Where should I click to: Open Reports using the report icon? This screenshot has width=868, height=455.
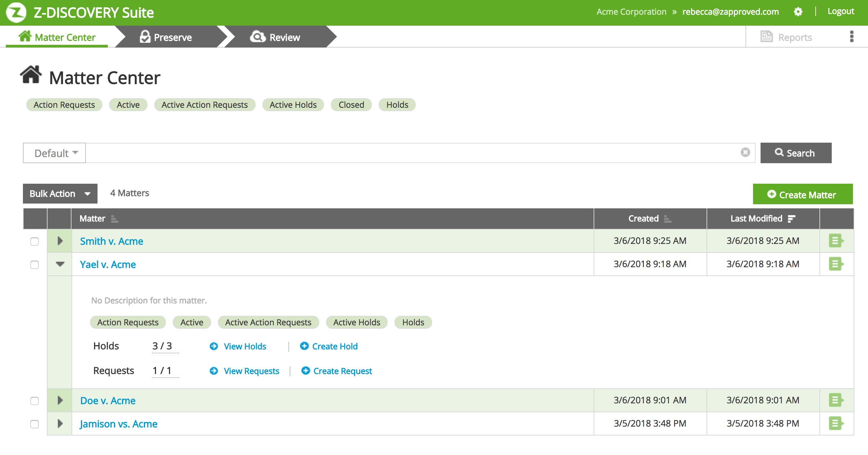click(766, 36)
